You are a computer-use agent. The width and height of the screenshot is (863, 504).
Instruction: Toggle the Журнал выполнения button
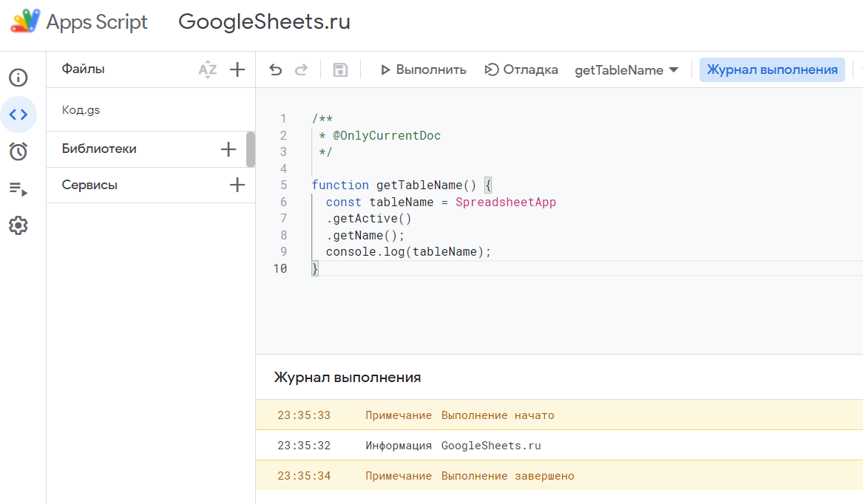click(772, 70)
